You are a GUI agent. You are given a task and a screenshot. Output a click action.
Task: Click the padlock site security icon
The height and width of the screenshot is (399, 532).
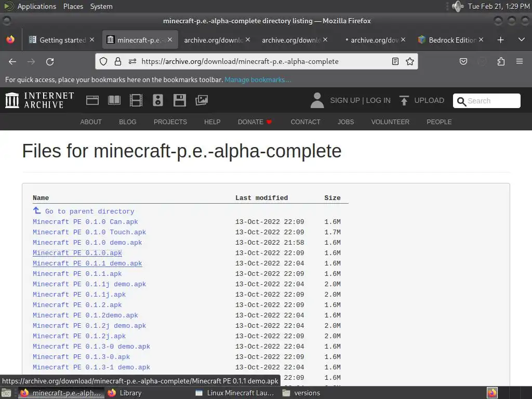[118, 61]
